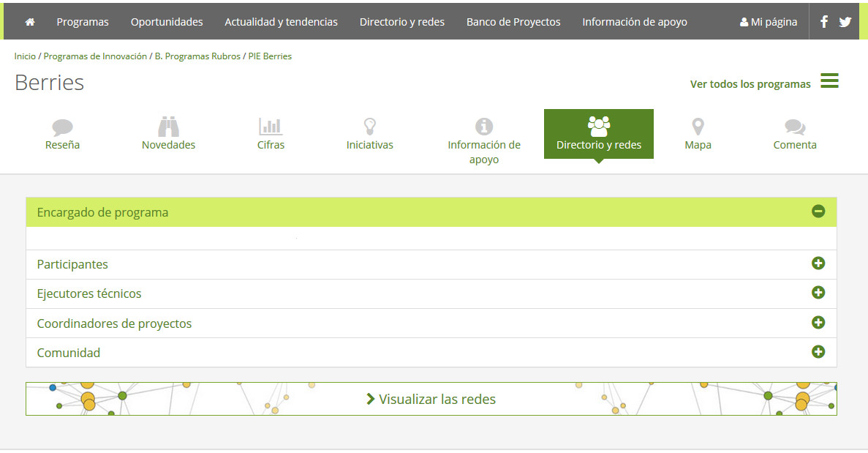Select the Iniciativas tab label
The image size is (868, 453).
click(x=370, y=145)
